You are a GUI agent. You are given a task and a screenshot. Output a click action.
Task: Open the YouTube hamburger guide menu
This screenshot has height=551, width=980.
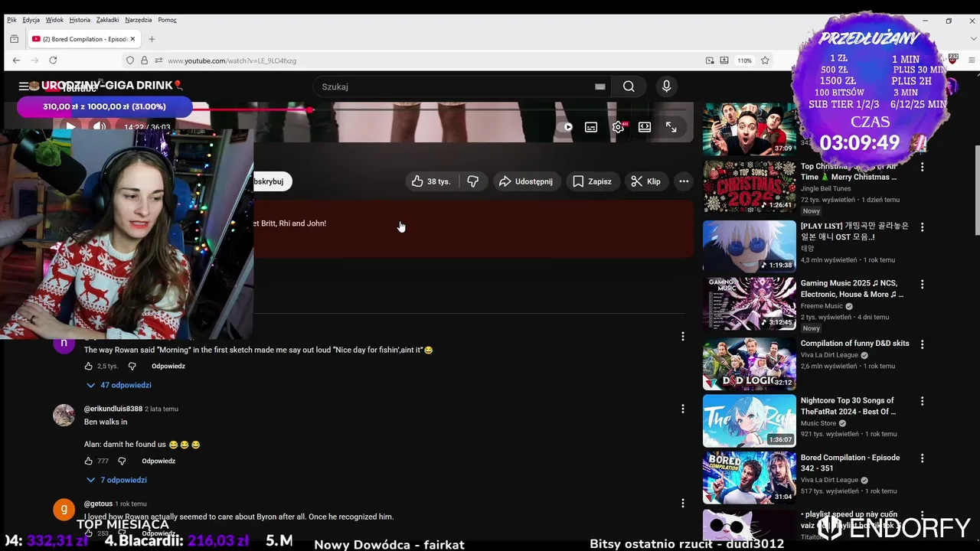(x=24, y=86)
